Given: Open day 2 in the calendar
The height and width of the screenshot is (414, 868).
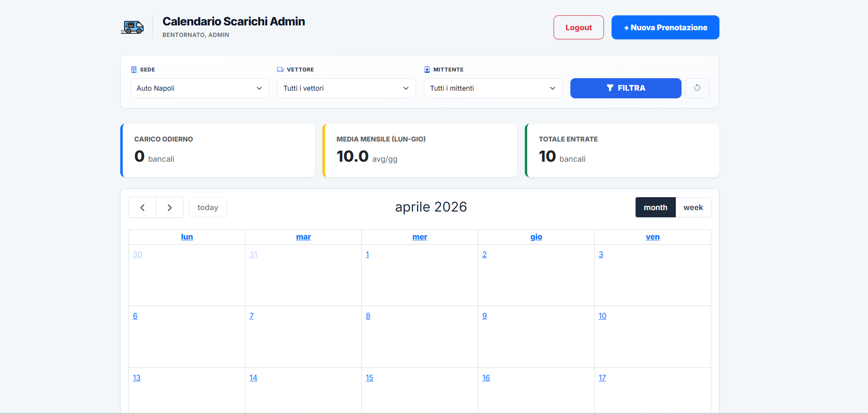Looking at the screenshot, I should point(485,255).
